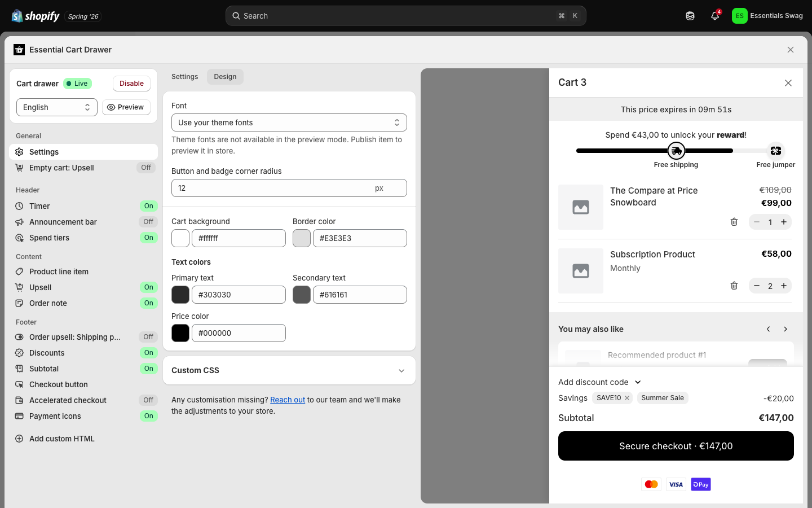
Task: Open the Cart background color swatch
Action: tap(180, 238)
